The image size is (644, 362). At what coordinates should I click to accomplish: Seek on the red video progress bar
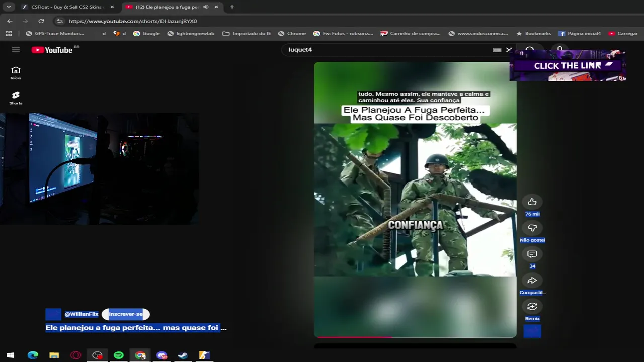tap(415, 337)
